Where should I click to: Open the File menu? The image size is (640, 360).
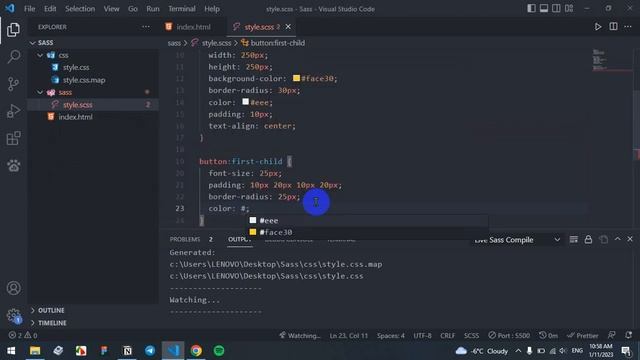[29, 9]
